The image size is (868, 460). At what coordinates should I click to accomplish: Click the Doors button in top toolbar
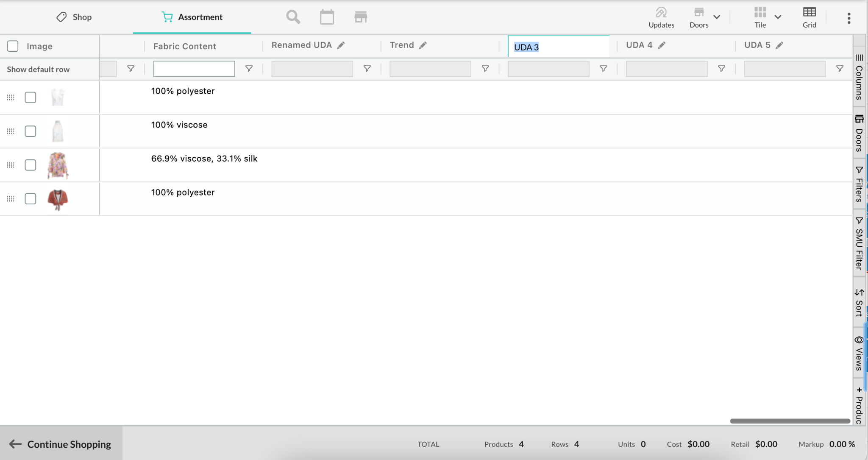[699, 18]
